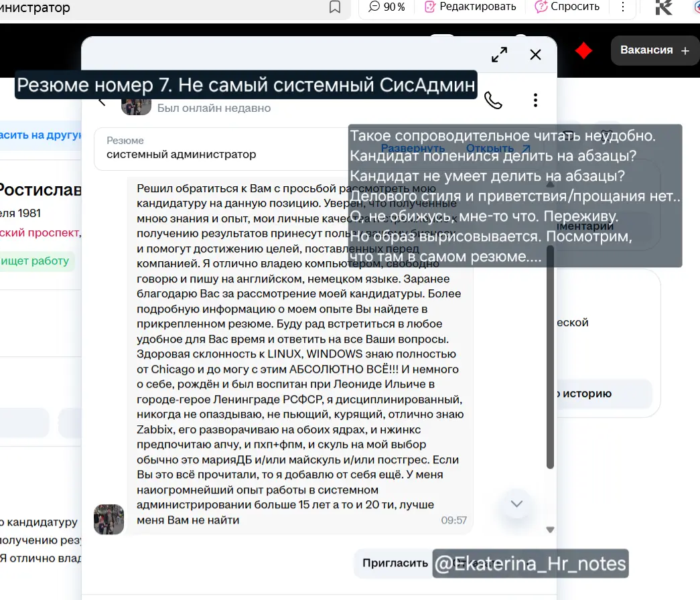The image size is (700, 600).
Task: Click the chat vertical scrollbar thumb
Action: coord(550,356)
